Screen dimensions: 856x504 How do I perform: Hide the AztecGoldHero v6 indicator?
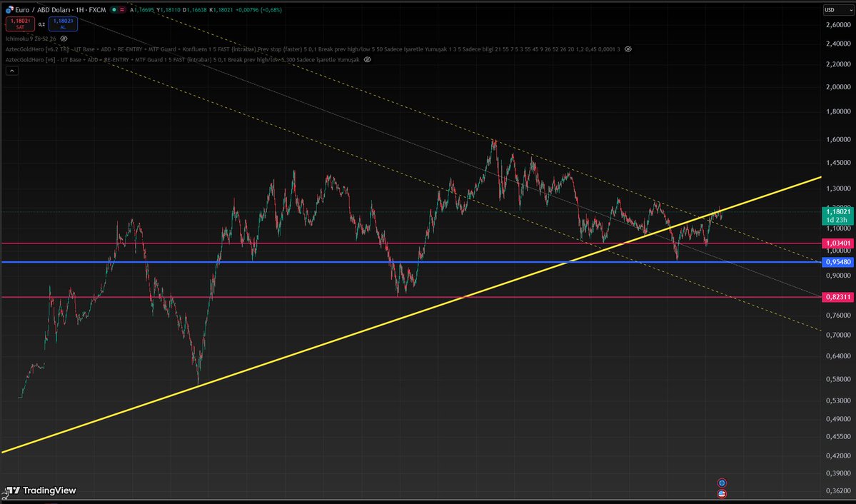[367, 60]
